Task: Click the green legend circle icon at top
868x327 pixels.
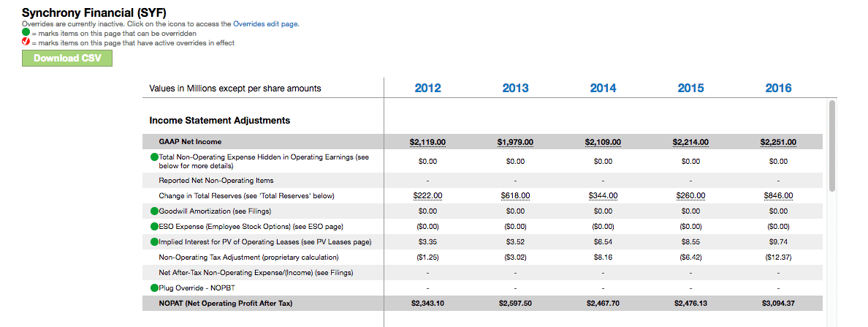Action: (26, 33)
